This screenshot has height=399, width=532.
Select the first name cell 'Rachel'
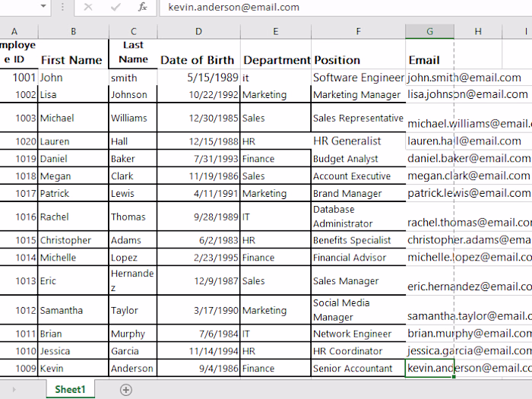(x=73, y=217)
